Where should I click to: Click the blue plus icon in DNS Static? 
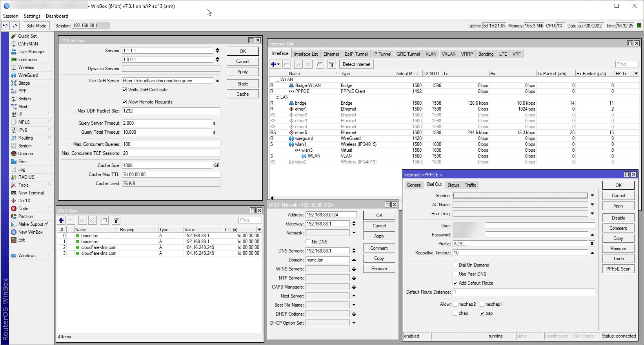pyautogui.click(x=61, y=220)
